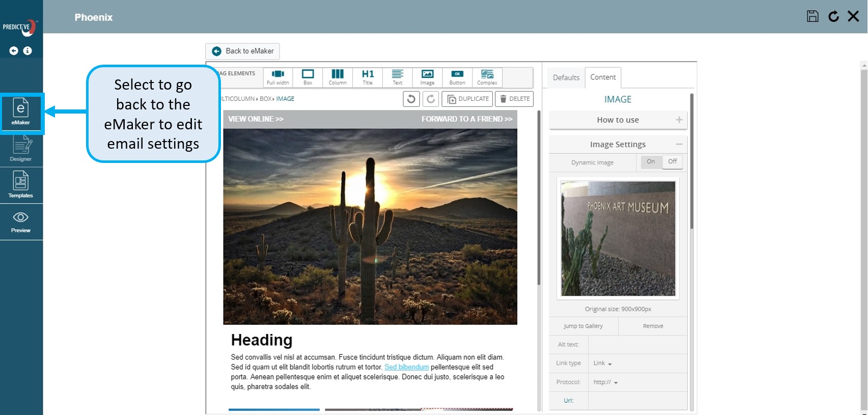Collapse the Image Settings section
The width and height of the screenshot is (868, 415).
click(x=679, y=145)
